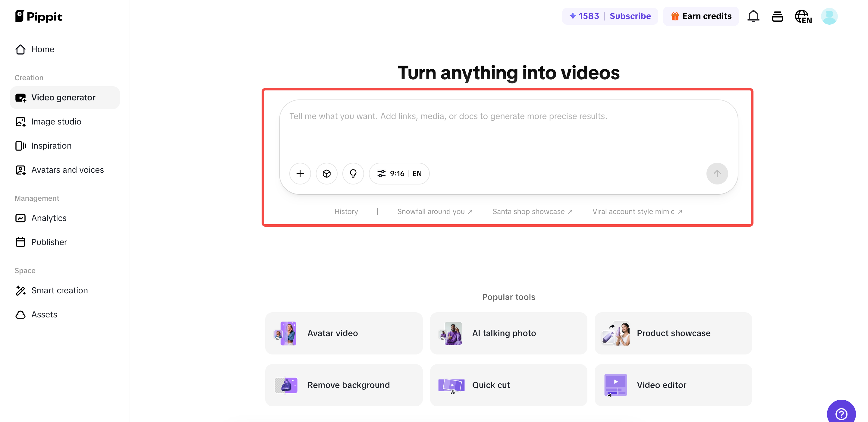Click the idea lightbulb icon in prompt bar

pyautogui.click(x=353, y=173)
